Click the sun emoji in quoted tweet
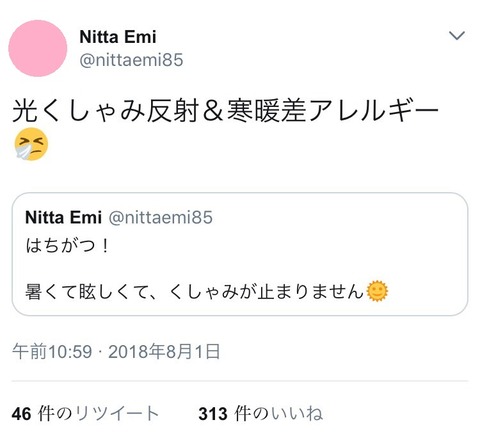 tap(377, 291)
